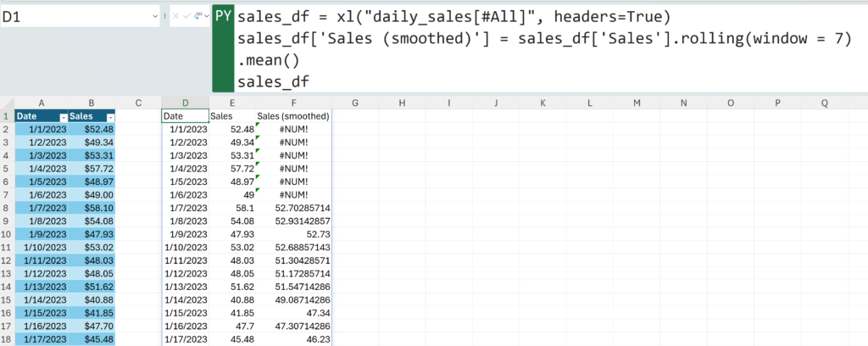Select column C header
Screen dimensions: 868x346
pyautogui.click(x=138, y=103)
